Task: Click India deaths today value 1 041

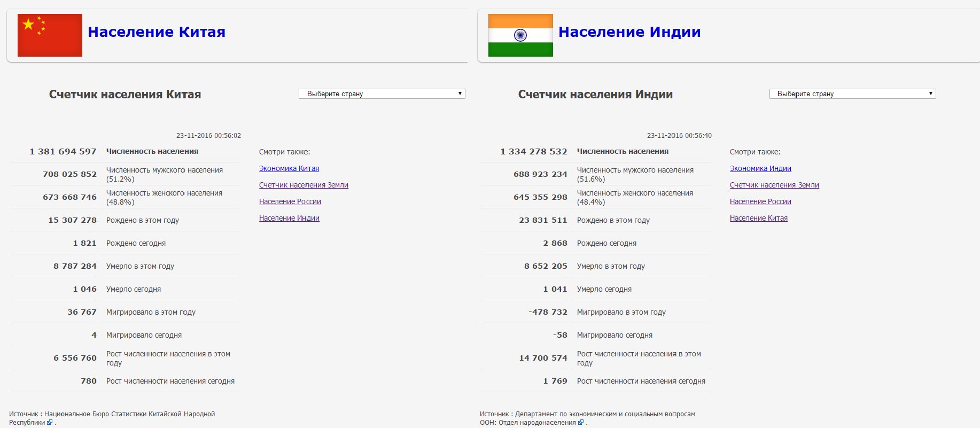Action: (555, 289)
